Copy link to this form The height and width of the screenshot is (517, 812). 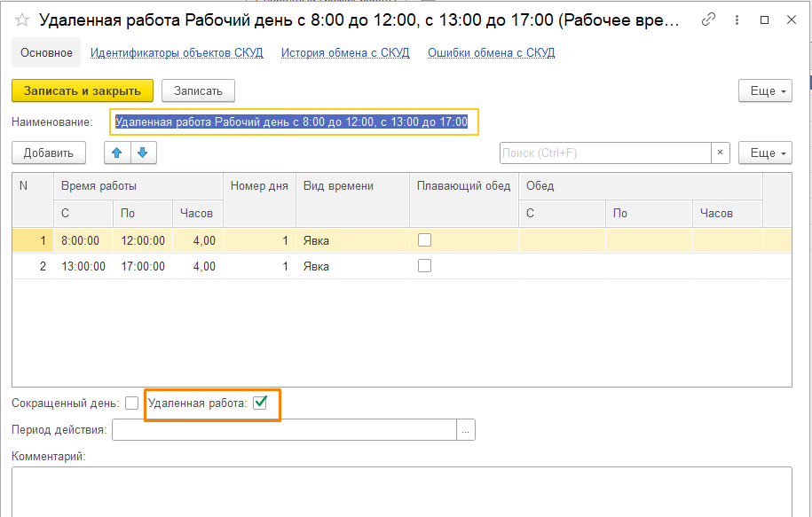[707, 20]
